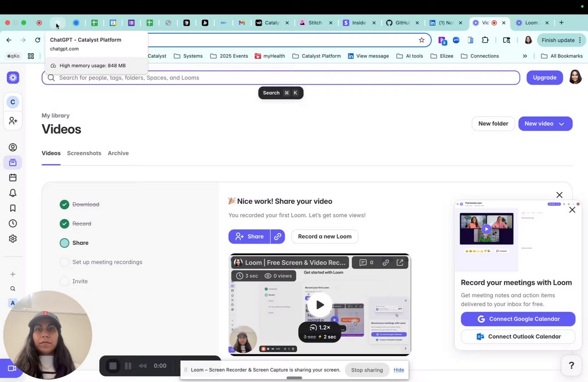
Task: Select the Share checklist step circle
Action: 64,243
